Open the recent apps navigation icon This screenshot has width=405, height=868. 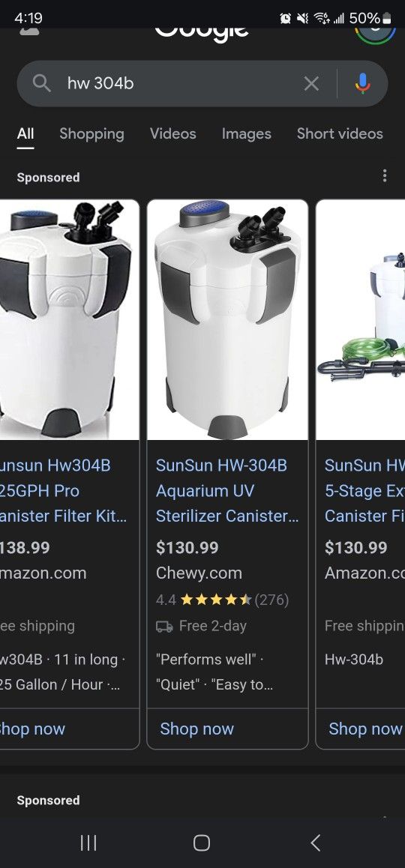pyautogui.click(x=88, y=843)
